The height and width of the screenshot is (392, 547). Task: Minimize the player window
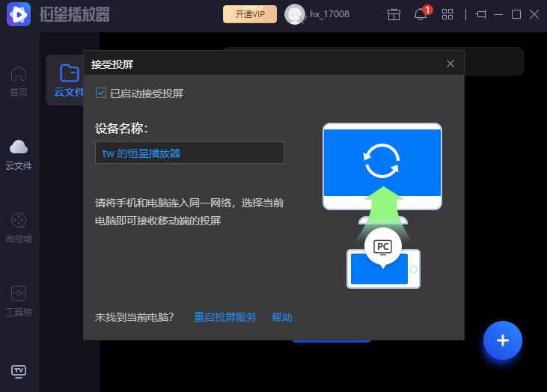[x=498, y=14]
